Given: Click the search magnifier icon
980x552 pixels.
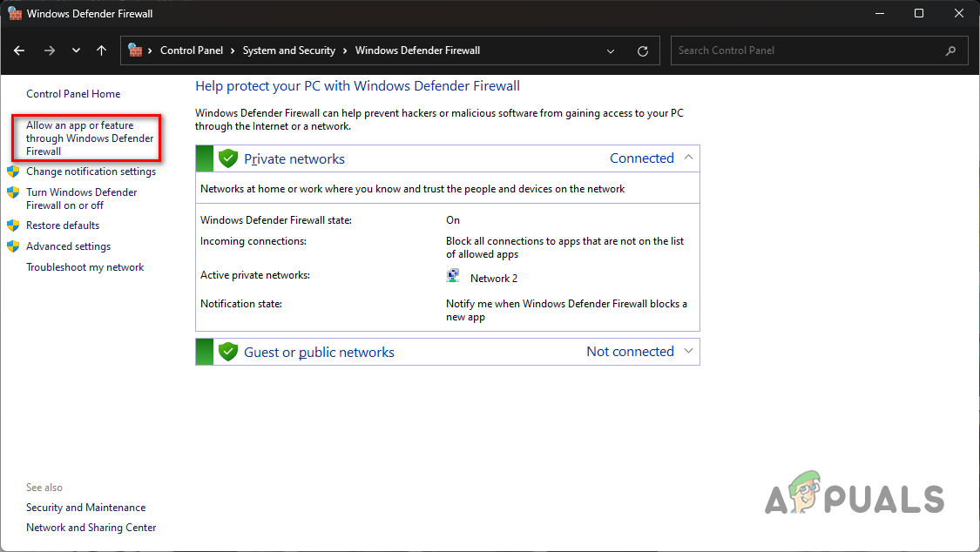Looking at the screenshot, I should click(x=950, y=50).
